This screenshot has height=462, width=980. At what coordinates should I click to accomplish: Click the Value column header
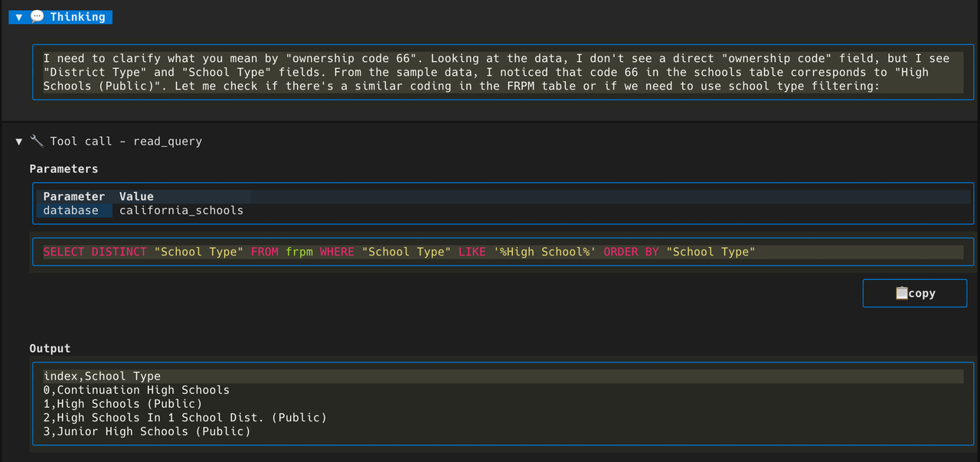click(x=136, y=197)
